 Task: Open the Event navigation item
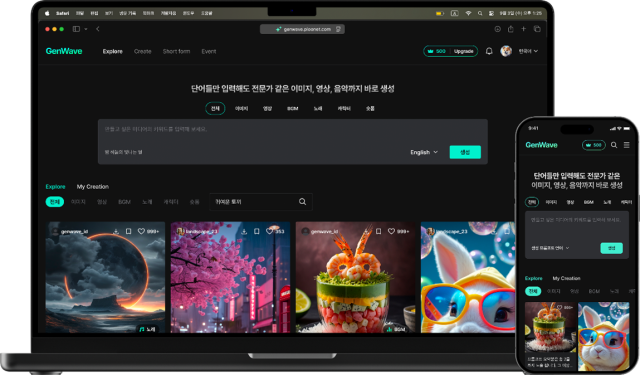coord(209,51)
